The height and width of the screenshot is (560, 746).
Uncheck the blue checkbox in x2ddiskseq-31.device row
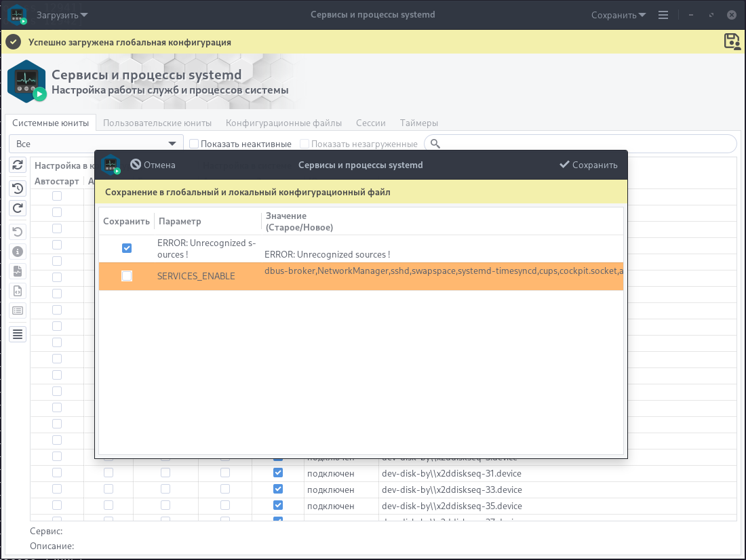point(278,473)
